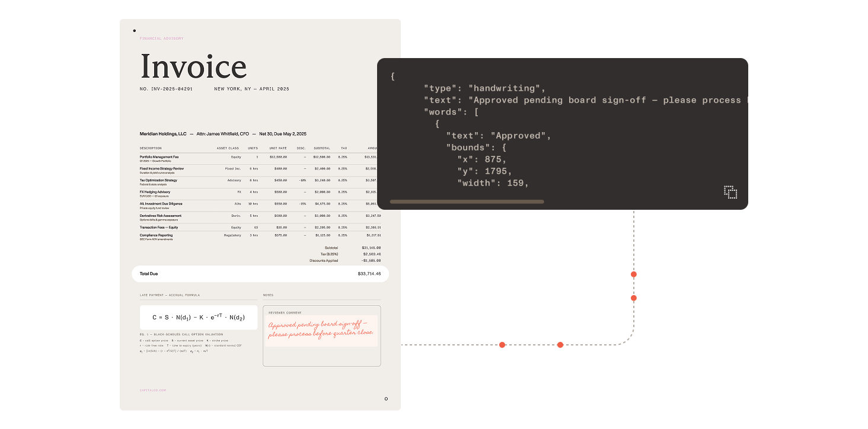Screen dimensions: 868x429
Task: Click the opening brace in the JSON code panel
Action: (392, 76)
